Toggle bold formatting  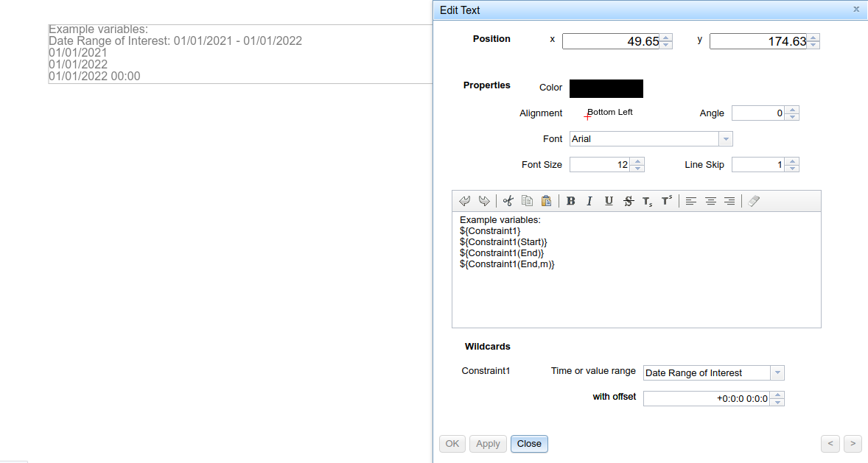coord(571,200)
